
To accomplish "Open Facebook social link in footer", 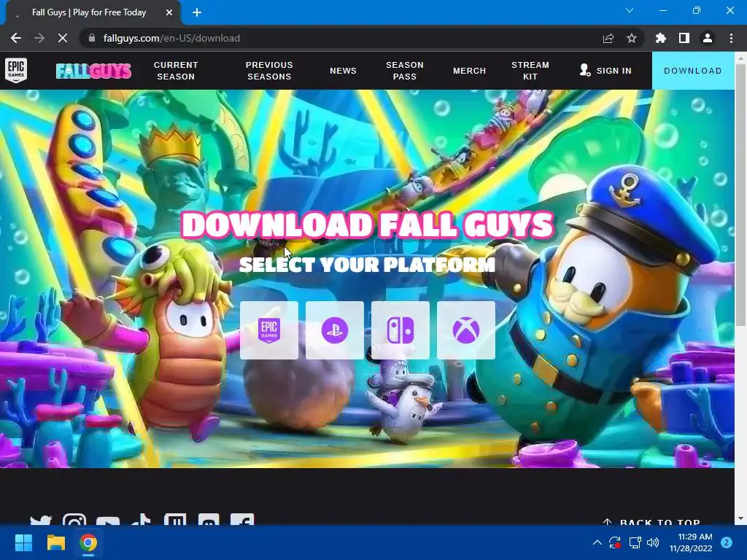I will pyautogui.click(x=242, y=519).
